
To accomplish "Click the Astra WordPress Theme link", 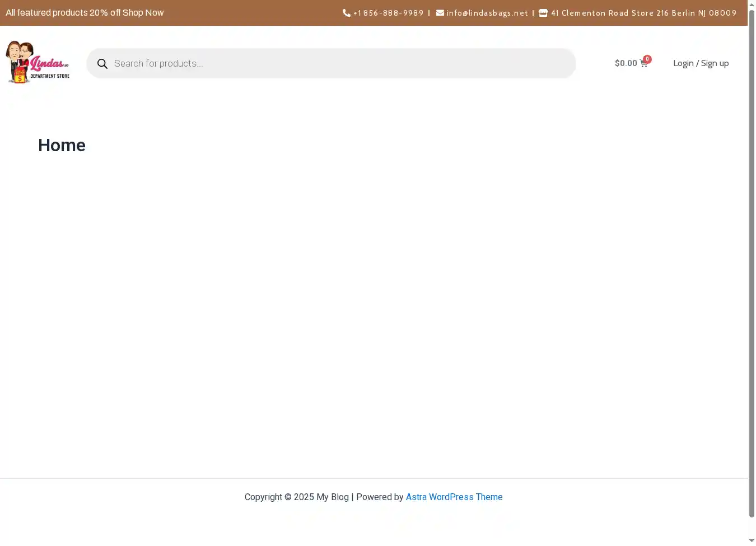I will (454, 497).
